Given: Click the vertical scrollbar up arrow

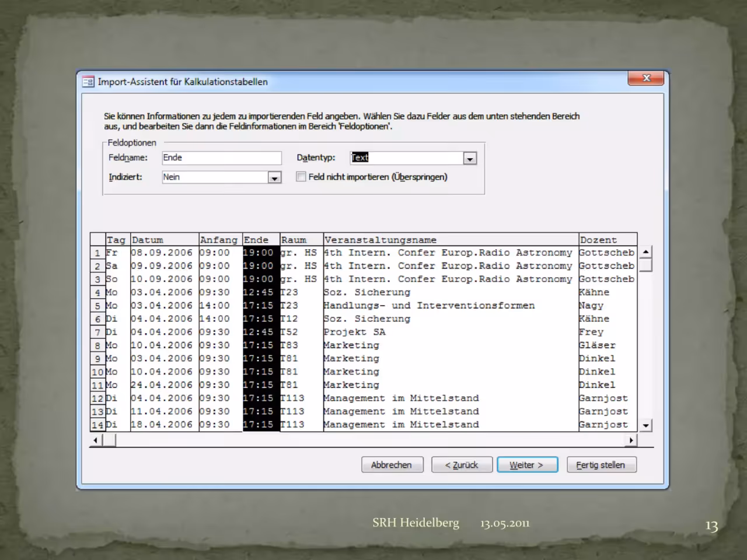Looking at the screenshot, I should tap(645, 252).
